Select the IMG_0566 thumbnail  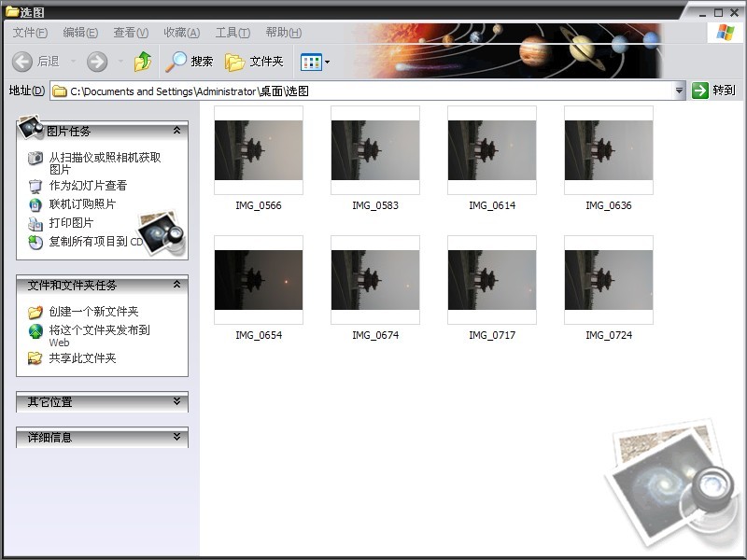pos(259,150)
